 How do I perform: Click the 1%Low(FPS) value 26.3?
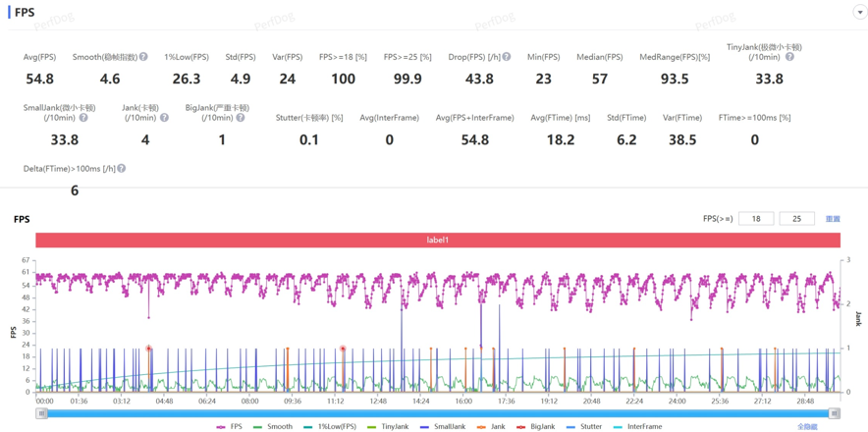(186, 80)
